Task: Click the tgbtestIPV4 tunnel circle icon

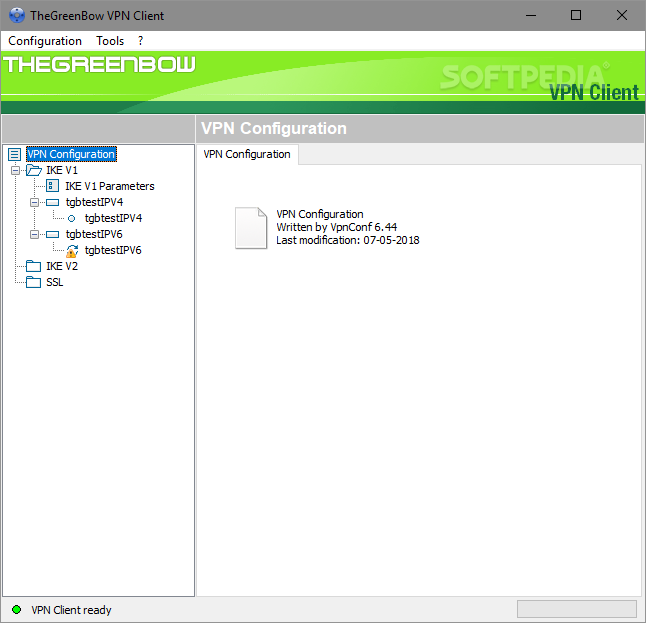Action: pyautogui.click(x=71, y=218)
